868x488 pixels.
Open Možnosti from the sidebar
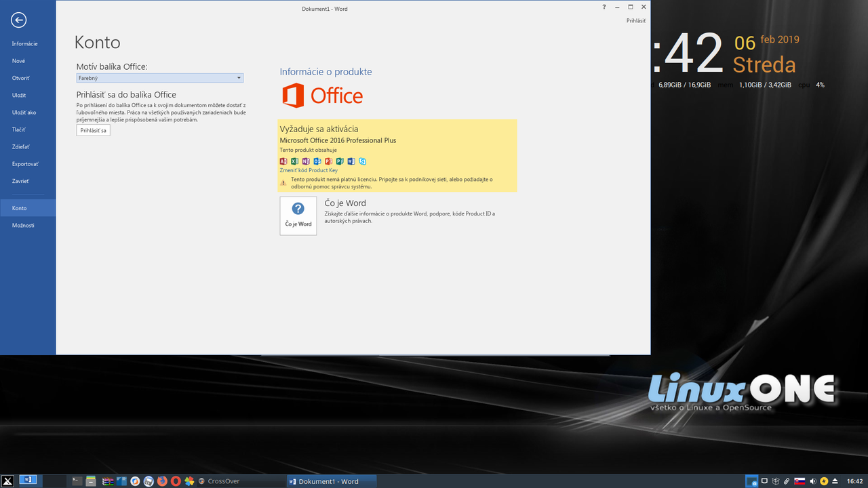click(28, 225)
